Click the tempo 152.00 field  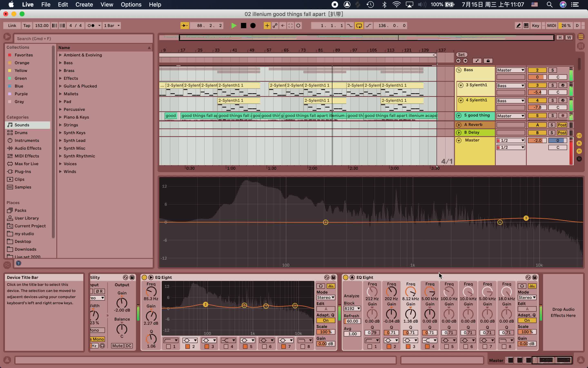click(x=42, y=26)
